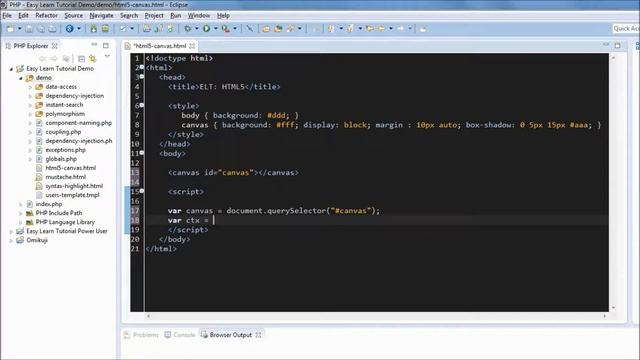Close the html5-canvas.html editor tab

click(x=192, y=46)
